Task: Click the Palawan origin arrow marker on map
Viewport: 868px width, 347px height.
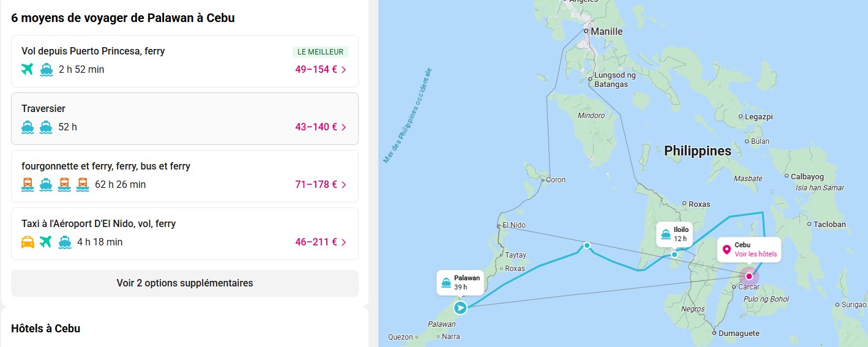Action: click(460, 308)
